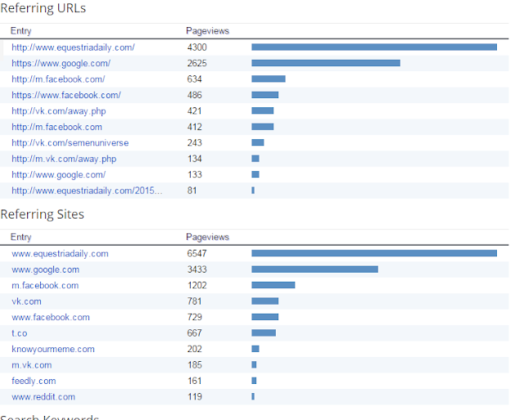Open the http://www.google.com/ link with 133 pageviews
The height and width of the screenshot is (420, 524).
[x=59, y=174]
